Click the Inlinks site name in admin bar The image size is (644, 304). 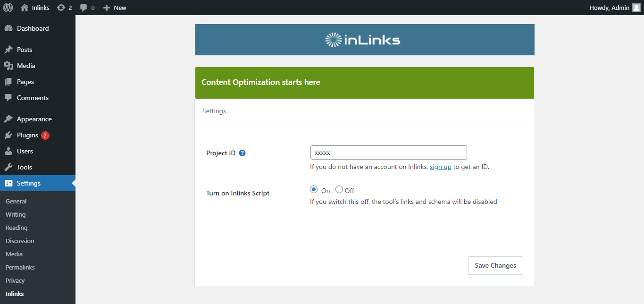coord(41,8)
